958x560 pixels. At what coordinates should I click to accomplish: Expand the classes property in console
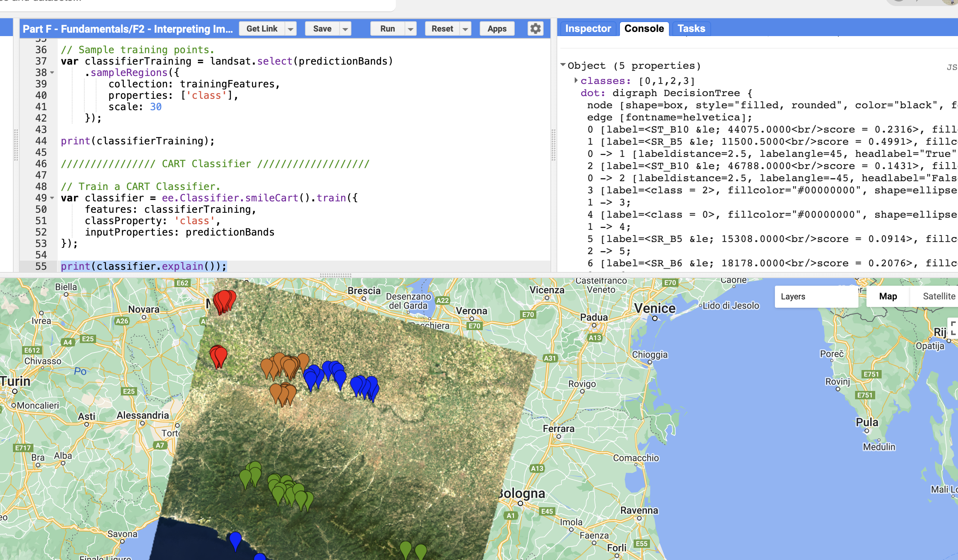coord(576,81)
